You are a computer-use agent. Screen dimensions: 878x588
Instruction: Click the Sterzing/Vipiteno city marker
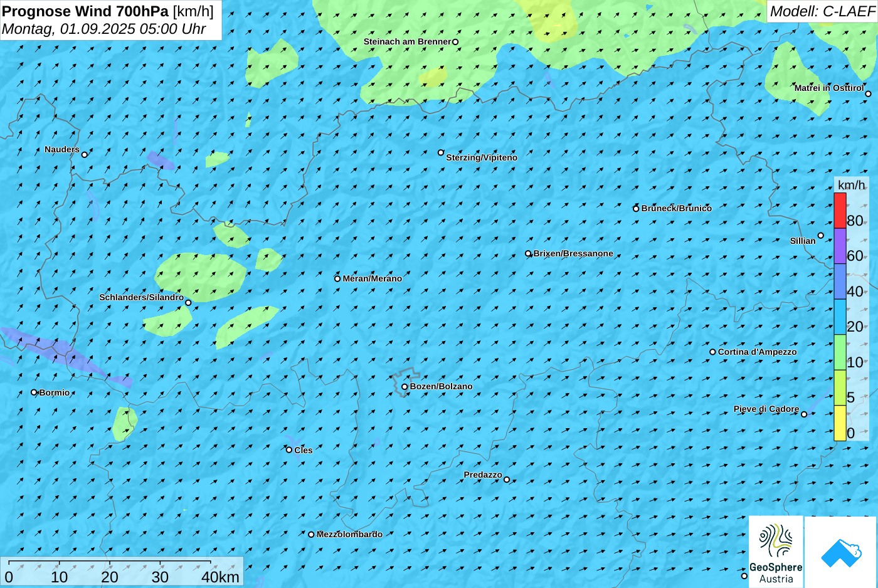pos(441,152)
